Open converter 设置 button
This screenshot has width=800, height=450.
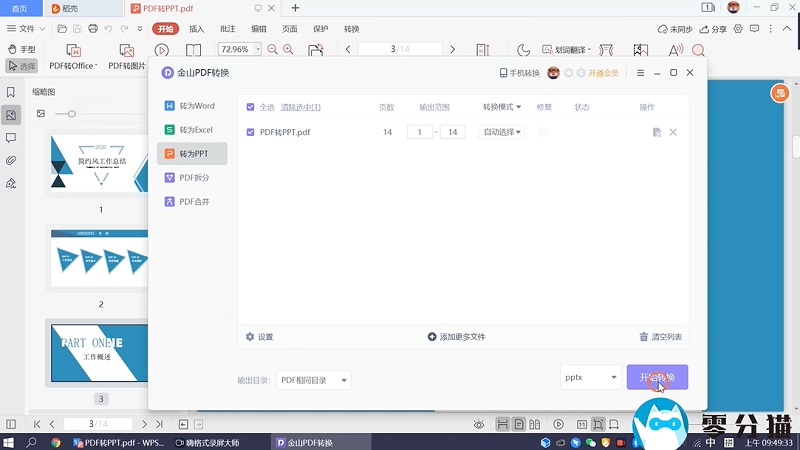259,337
